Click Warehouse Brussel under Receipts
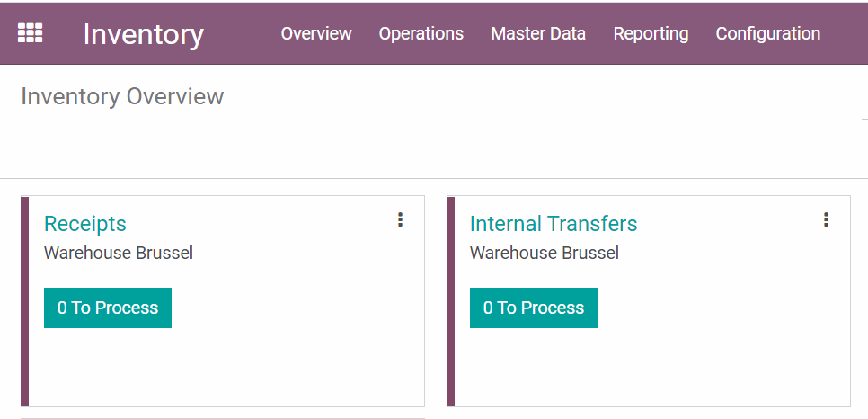The image size is (868, 419). [119, 253]
